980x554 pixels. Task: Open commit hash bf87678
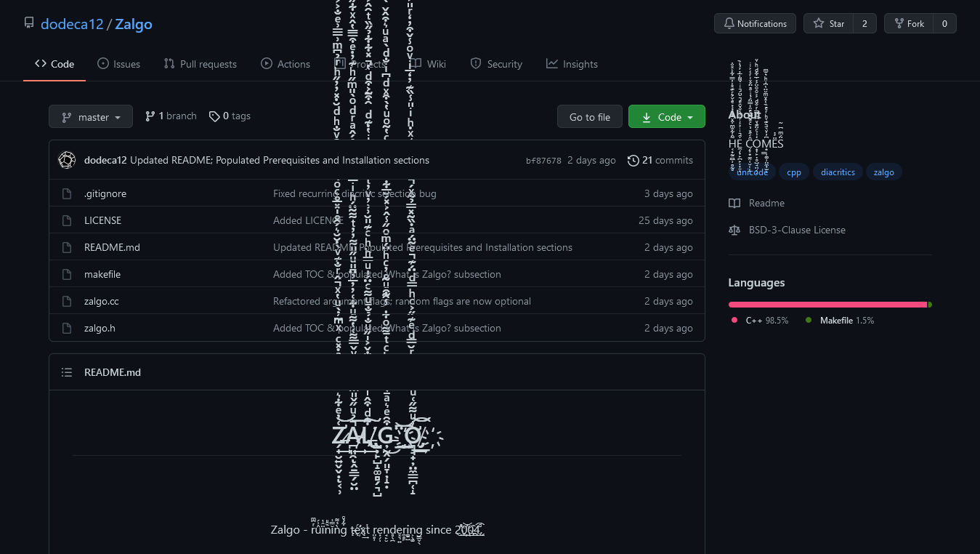pyautogui.click(x=543, y=161)
